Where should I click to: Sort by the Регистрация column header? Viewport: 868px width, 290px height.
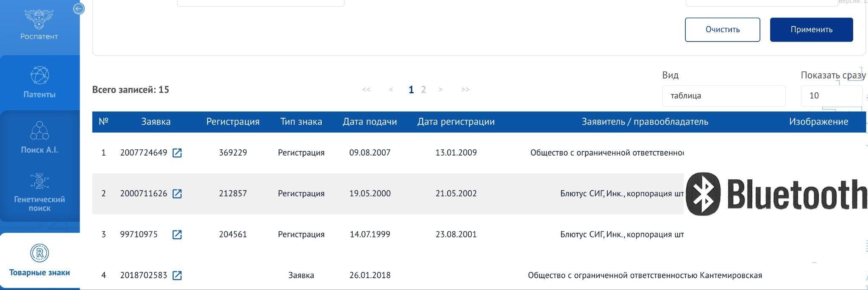(233, 122)
